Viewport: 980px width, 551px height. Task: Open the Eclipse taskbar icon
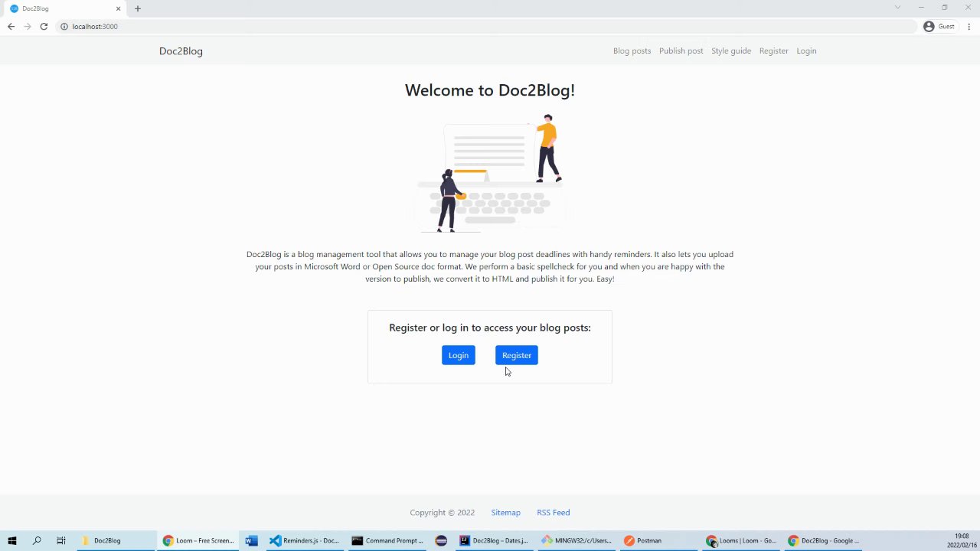441,540
